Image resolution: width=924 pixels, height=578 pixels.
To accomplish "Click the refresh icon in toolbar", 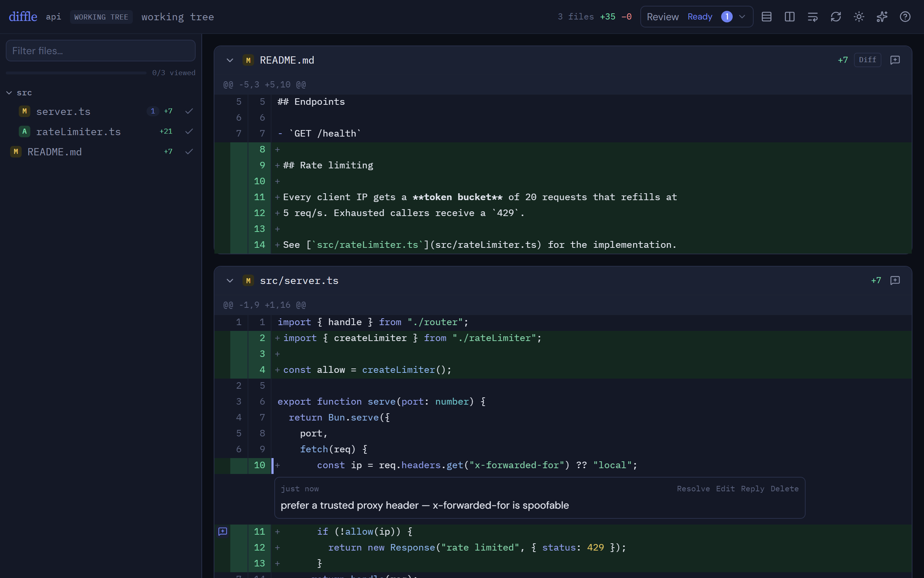I will click(836, 17).
